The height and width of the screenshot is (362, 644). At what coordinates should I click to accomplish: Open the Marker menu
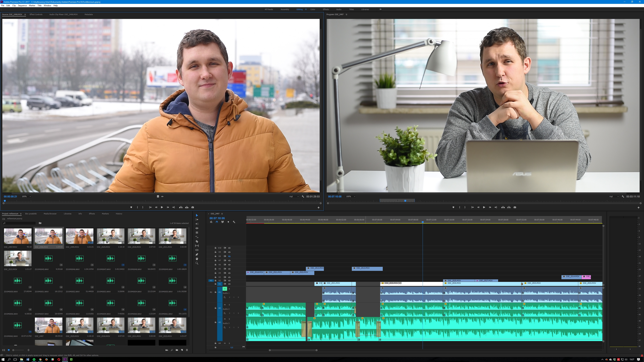pos(32,6)
